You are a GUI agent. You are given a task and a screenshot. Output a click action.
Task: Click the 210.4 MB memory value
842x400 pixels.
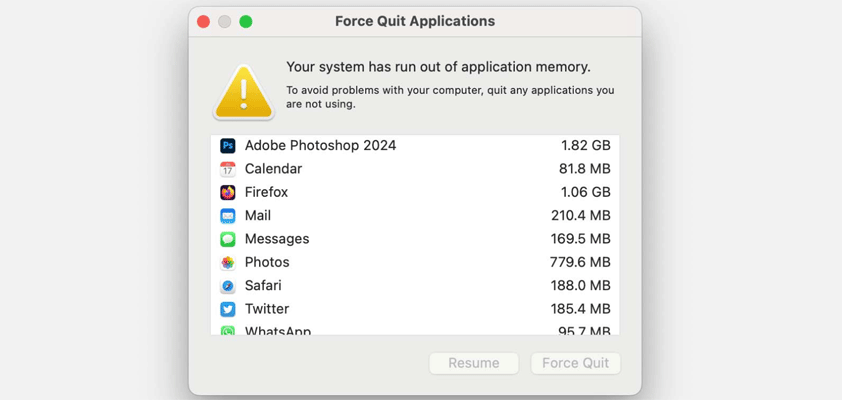[581, 216]
